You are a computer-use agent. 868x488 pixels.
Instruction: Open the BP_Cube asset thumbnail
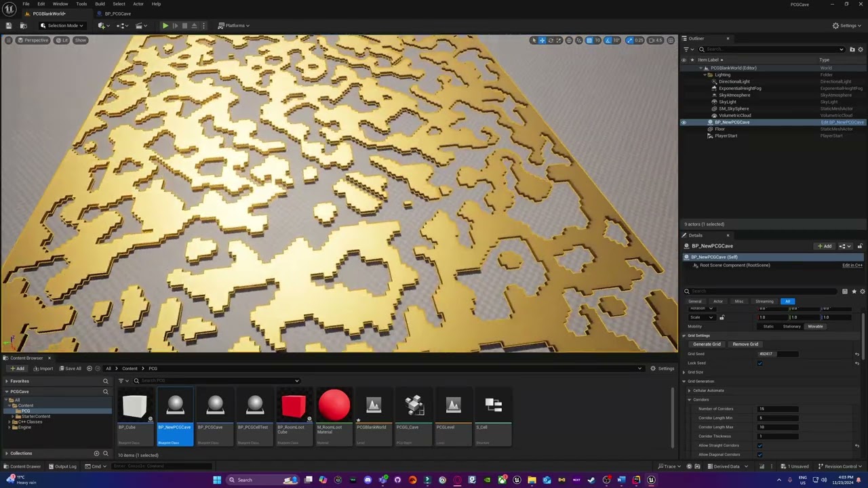click(x=134, y=405)
